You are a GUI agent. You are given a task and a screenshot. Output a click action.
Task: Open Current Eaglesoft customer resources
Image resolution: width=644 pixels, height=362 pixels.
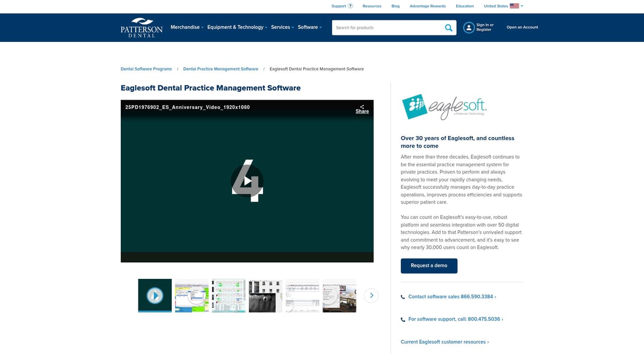(444, 342)
